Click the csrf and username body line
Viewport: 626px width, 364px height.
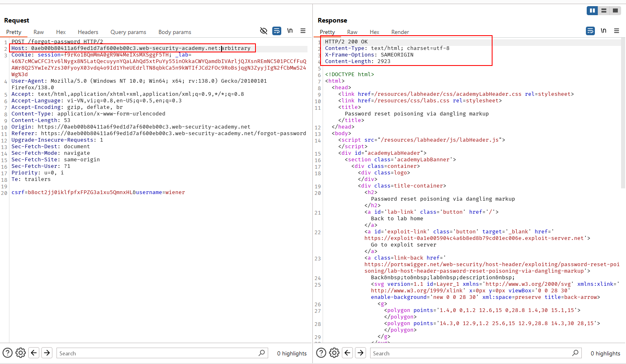[98, 192]
